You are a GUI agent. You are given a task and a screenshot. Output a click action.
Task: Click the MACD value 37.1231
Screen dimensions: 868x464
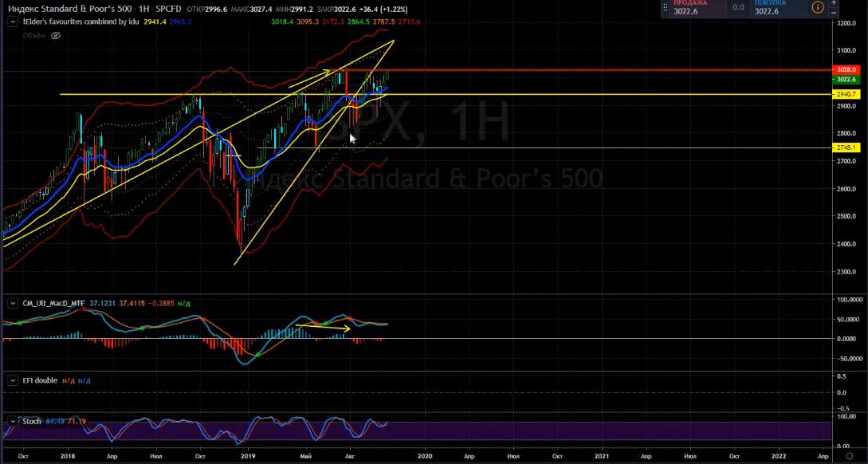pyautogui.click(x=102, y=304)
